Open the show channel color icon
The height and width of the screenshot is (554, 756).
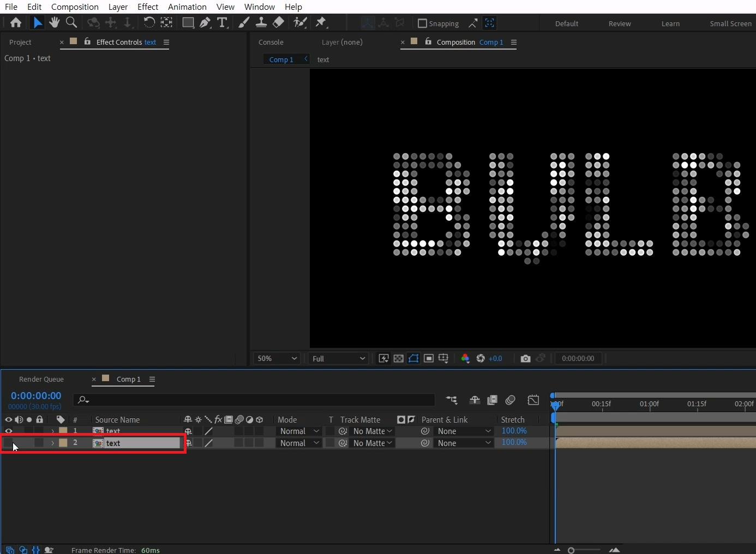465,358
